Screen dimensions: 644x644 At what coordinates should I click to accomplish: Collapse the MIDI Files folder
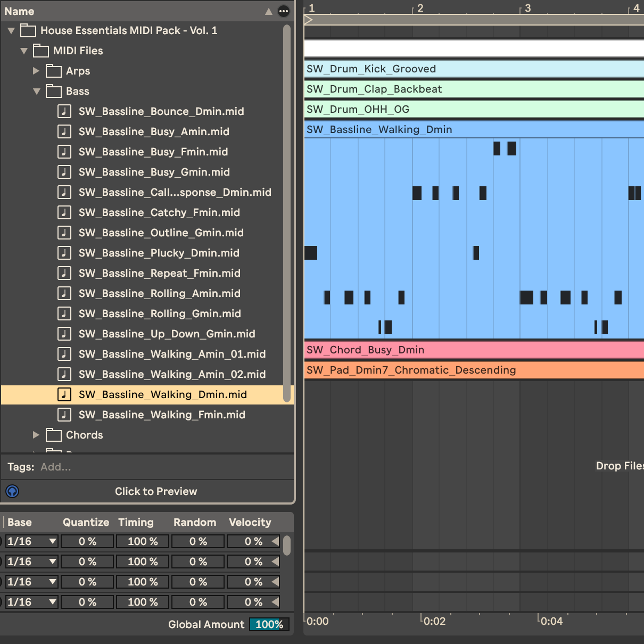coord(24,51)
